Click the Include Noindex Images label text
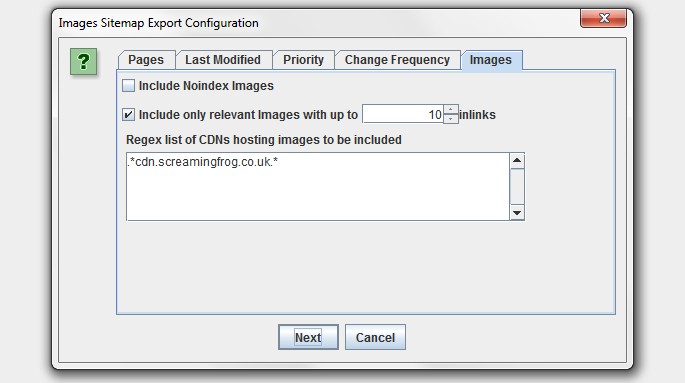This screenshot has width=685, height=383. [206, 86]
